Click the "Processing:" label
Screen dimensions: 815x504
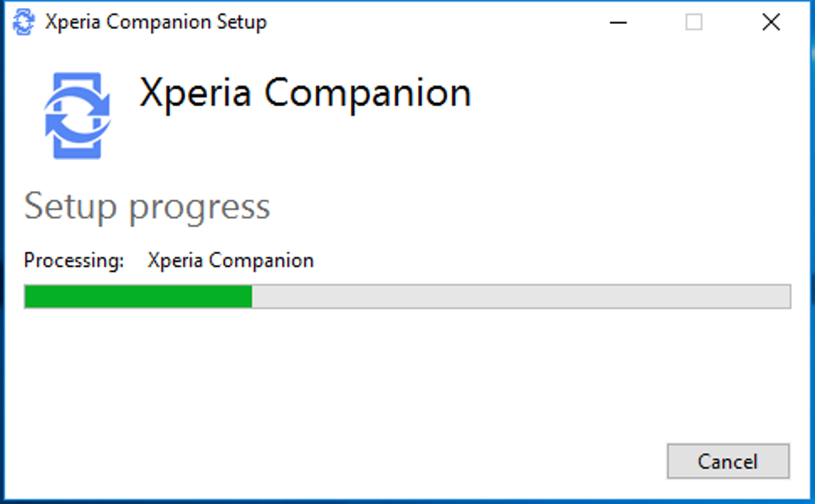74,260
